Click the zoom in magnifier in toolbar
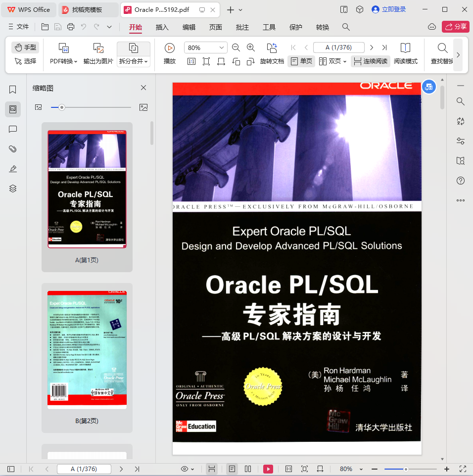 click(x=251, y=48)
